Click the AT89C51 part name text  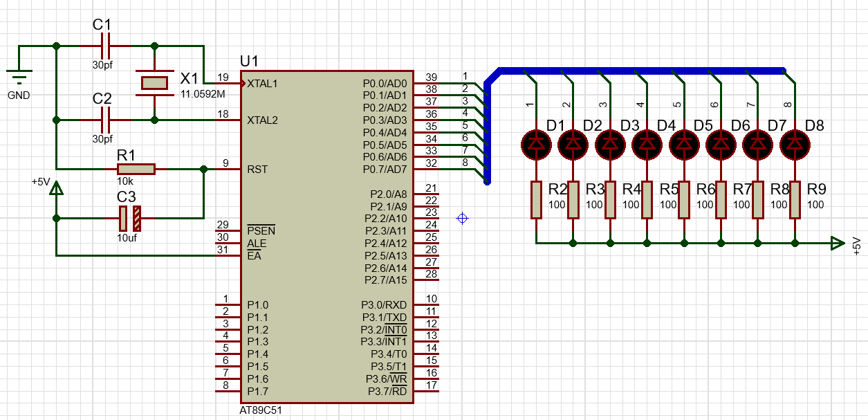pyautogui.click(x=261, y=410)
